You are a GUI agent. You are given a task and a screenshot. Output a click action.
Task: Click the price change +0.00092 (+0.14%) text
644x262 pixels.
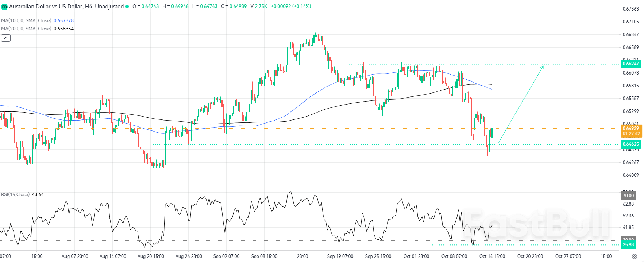pyautogui.click(x=291, y=7)
